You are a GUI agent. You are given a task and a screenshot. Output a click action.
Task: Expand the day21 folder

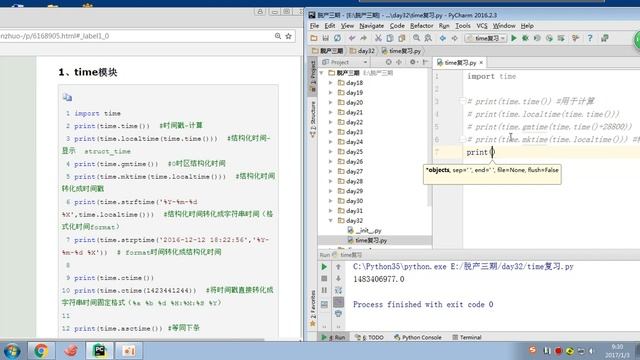331,112
